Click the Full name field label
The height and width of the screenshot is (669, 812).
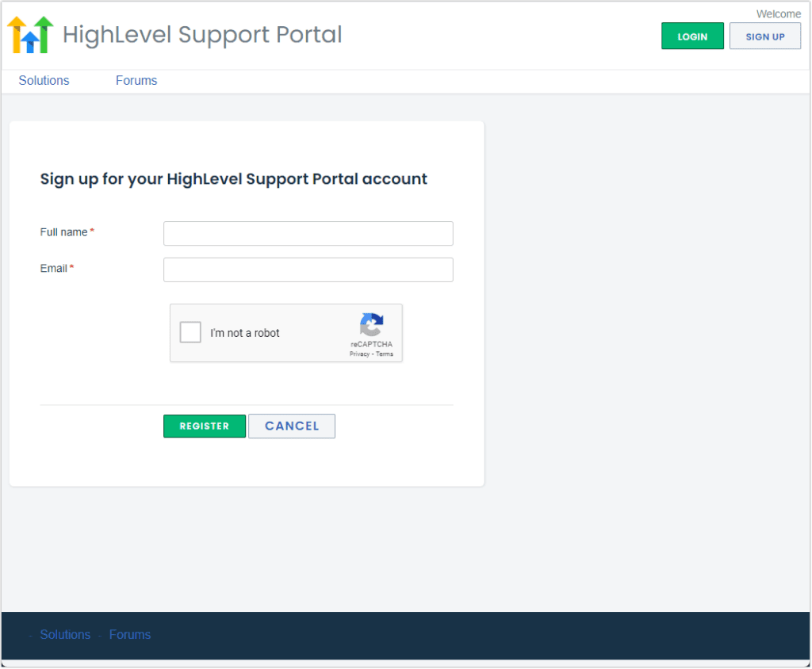tap(63, 232)
